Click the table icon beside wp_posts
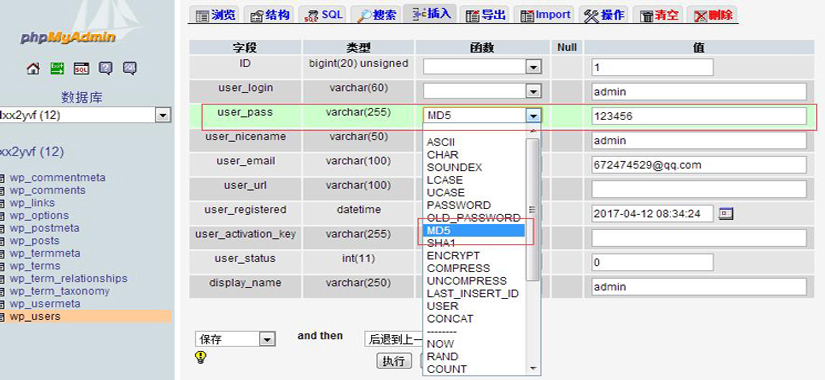 pyautogui.click(x=3, y=241)
